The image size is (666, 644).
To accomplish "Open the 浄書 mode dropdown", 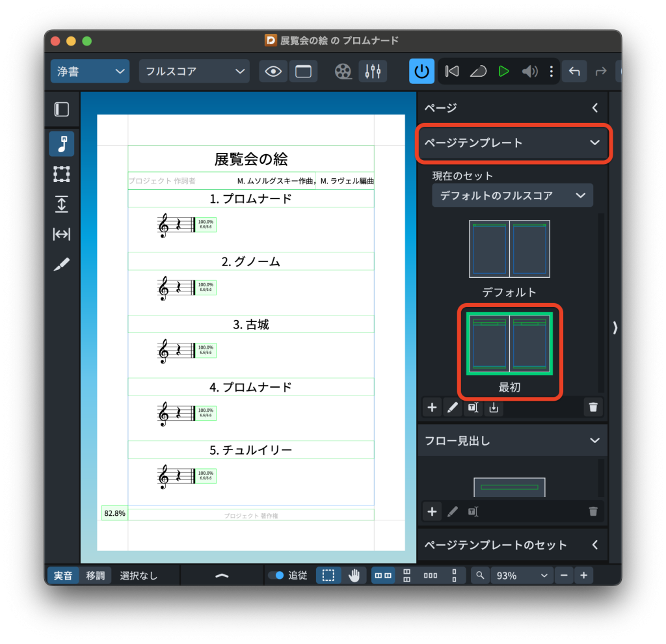I will point(90,72).
